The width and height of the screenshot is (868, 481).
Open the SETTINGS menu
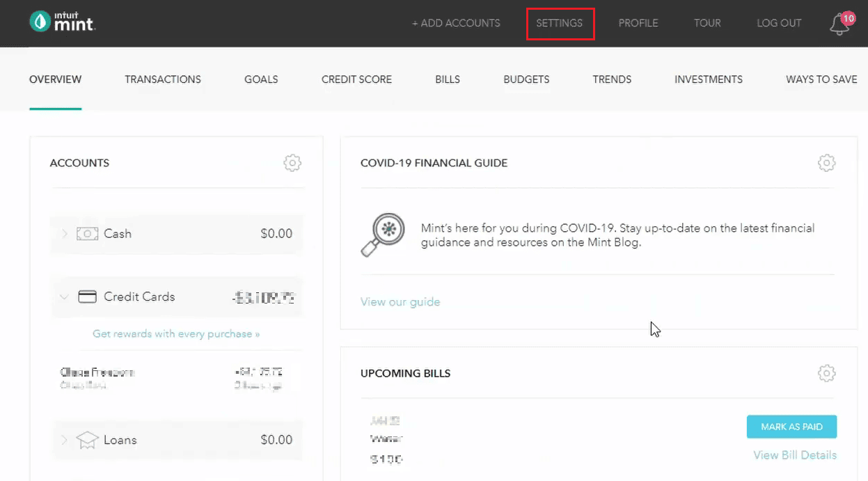coord(560,23)
